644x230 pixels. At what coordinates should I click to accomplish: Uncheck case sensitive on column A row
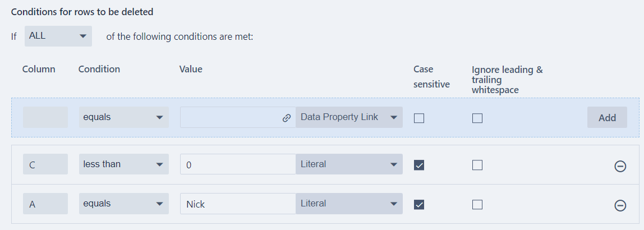(419, 204)
